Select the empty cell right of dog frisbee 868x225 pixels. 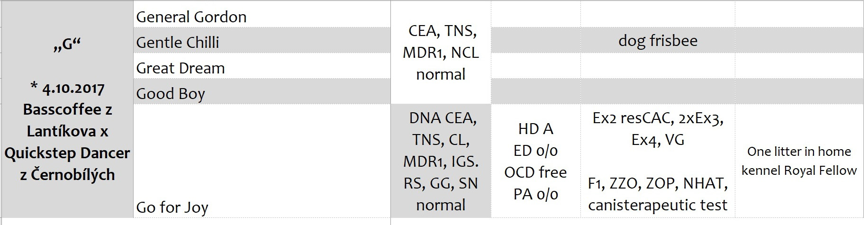pyautogui.click(x=799, y=41)
